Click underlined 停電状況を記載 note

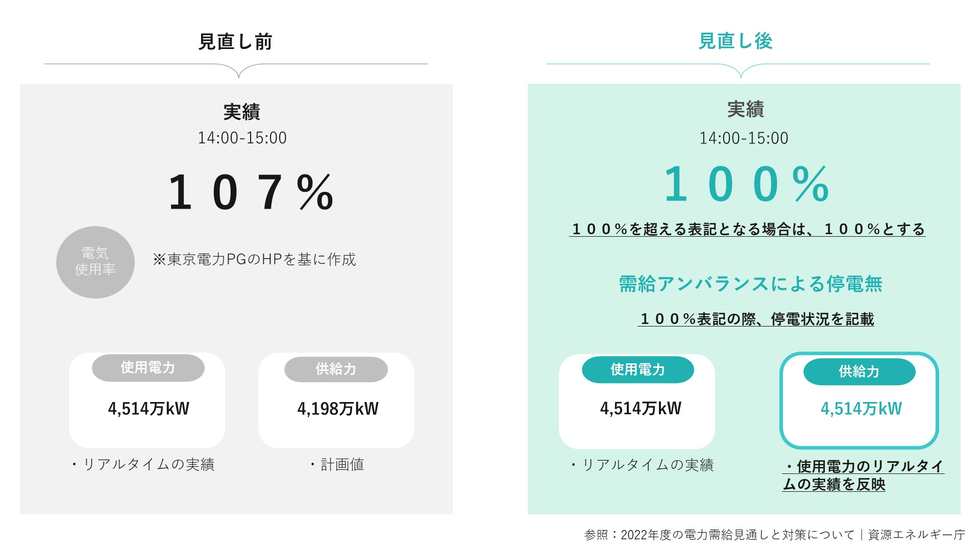tap(756, 319)
